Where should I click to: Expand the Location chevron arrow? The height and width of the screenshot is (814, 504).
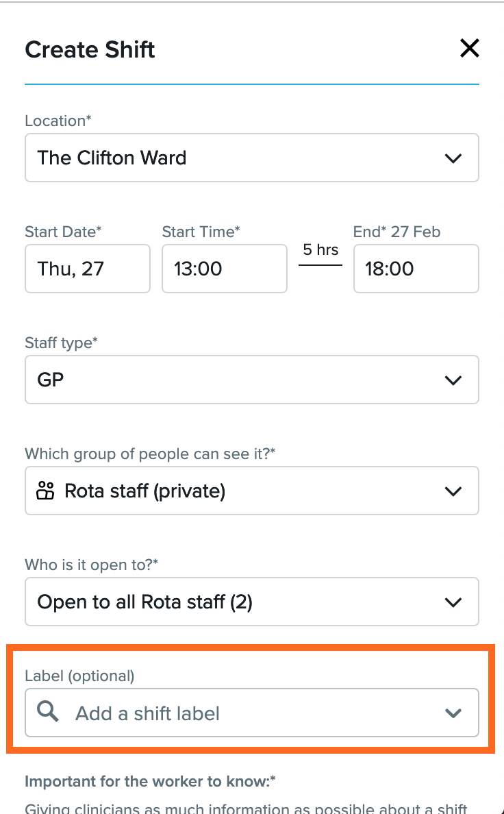[x=453, y=158]
